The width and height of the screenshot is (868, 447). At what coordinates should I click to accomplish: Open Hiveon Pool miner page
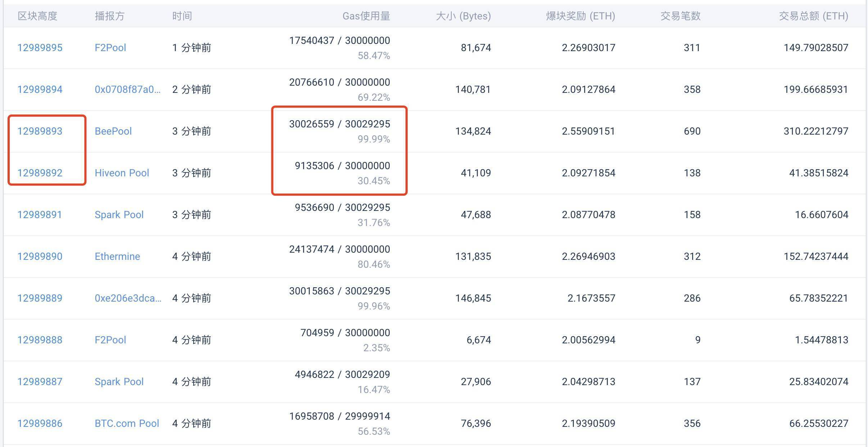point(122,173)
